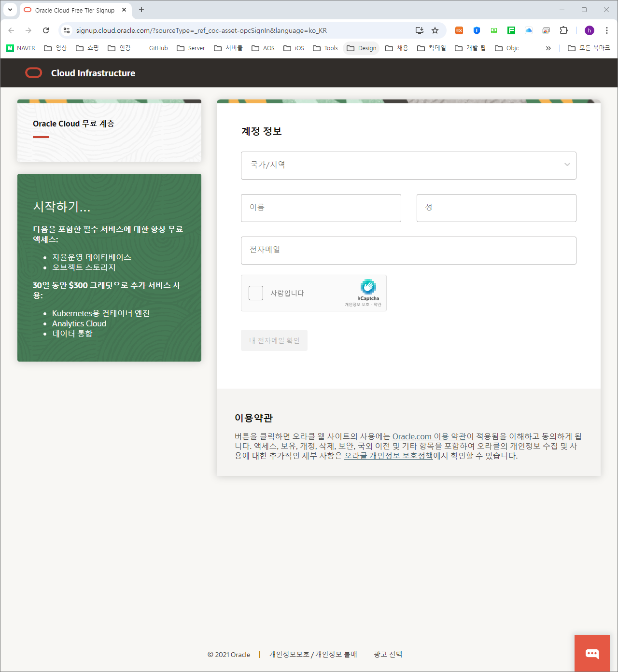Screen dimensions: 618x672
Task: Click the orange extension icon in toolbar
Action: [x=459, y=30]
